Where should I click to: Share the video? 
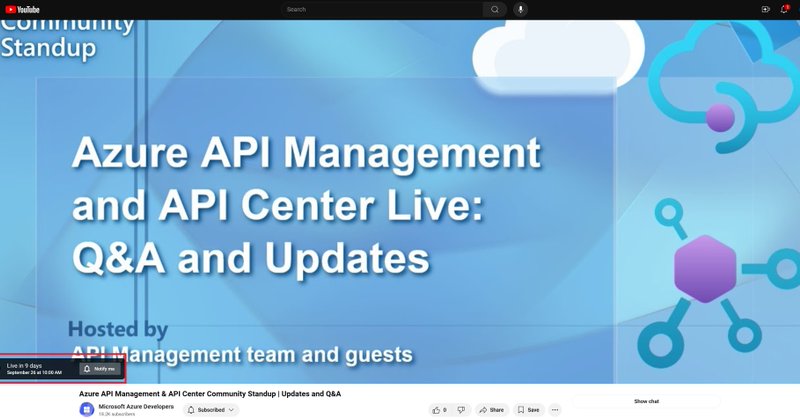tap(491, 410)
